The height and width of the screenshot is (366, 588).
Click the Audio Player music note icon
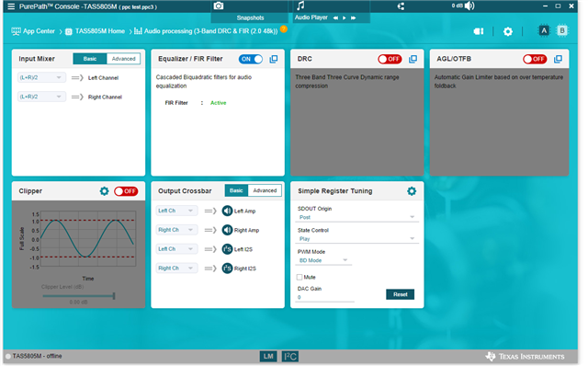pos(300,6)
